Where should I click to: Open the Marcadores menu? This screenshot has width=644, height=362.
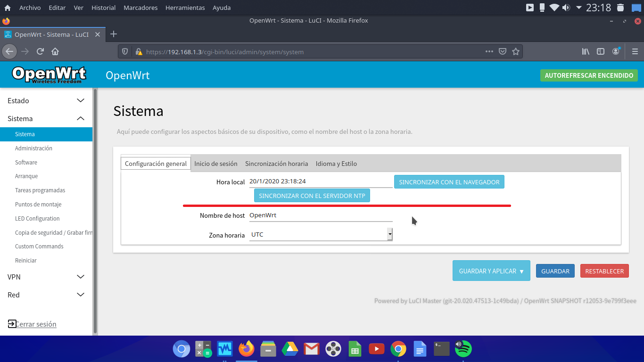(x=140, y=8)
